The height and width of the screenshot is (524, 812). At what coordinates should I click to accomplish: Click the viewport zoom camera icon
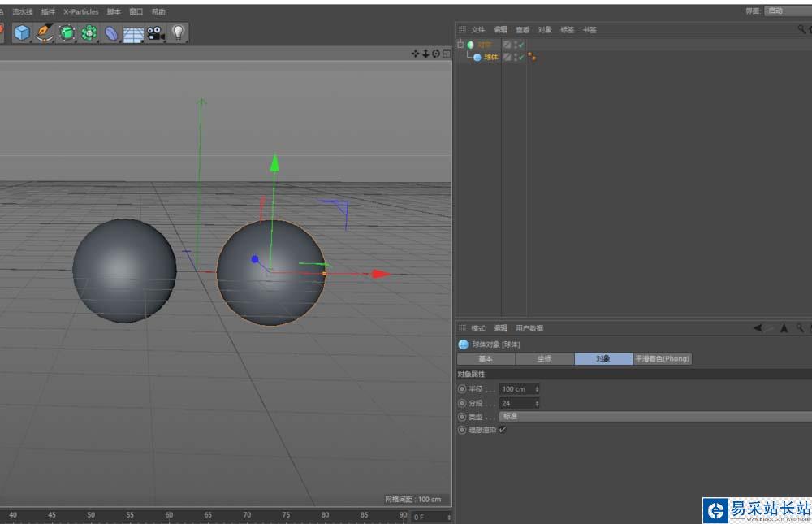(x=425, y=54)
